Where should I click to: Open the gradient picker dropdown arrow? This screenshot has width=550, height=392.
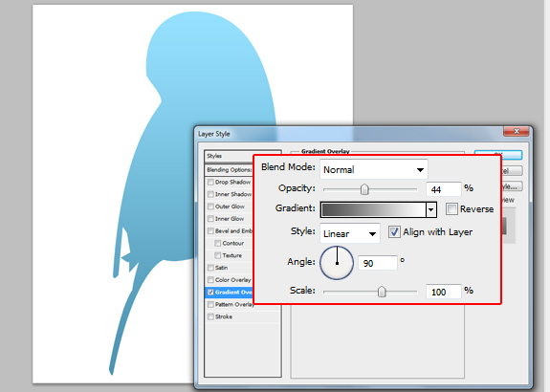[431, 210]
